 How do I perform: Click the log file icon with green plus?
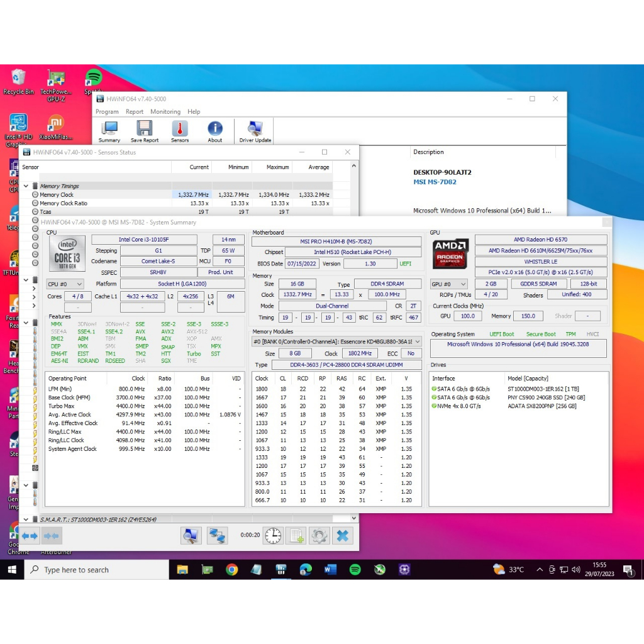coord(296,536)
